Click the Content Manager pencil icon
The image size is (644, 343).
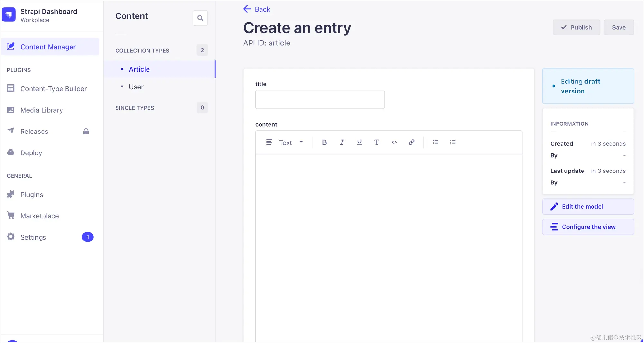pos(11,46)
